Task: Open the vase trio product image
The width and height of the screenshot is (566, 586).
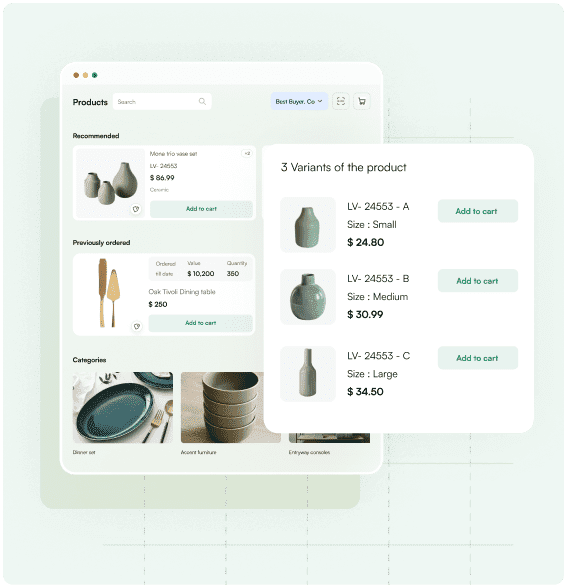Action: click(110, 183)
